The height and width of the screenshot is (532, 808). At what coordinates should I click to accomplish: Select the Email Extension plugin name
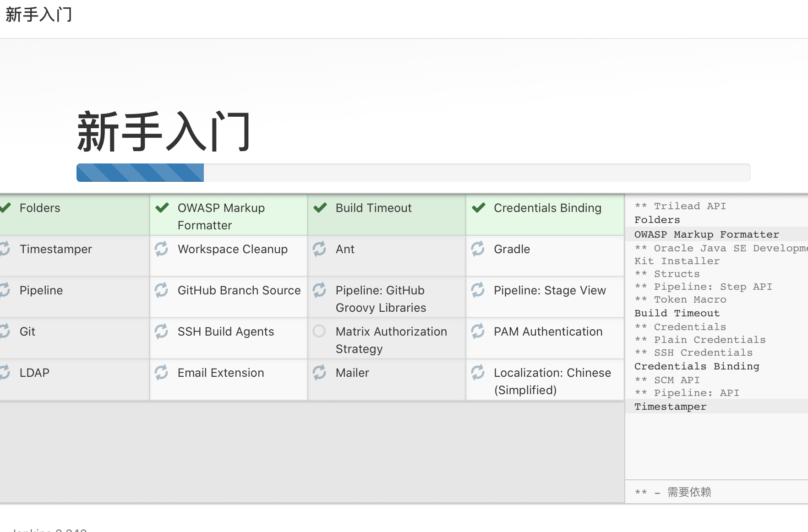coord(221,373)
